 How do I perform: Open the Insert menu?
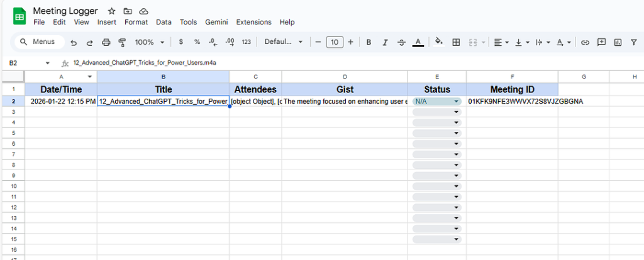point(107,22)
